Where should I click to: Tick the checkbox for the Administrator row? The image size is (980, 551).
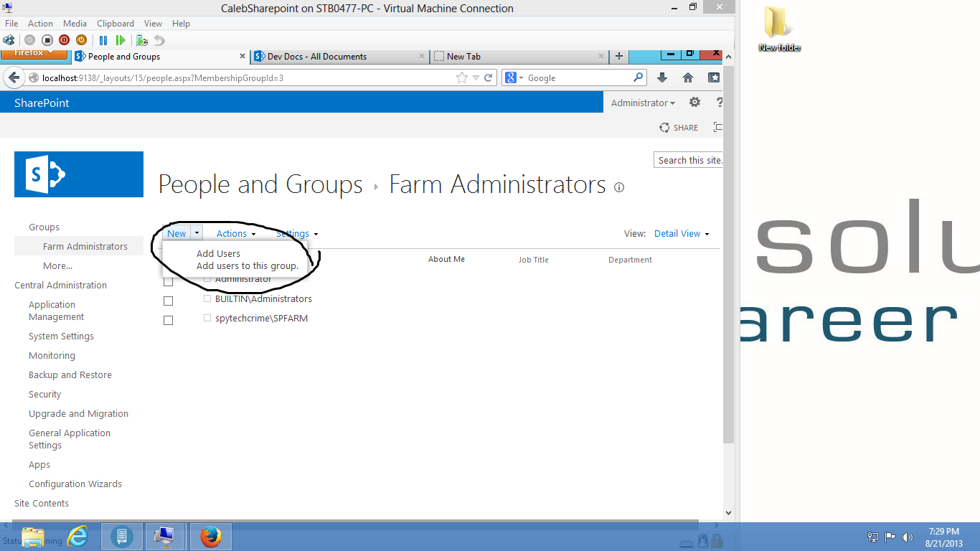[168, 281]
